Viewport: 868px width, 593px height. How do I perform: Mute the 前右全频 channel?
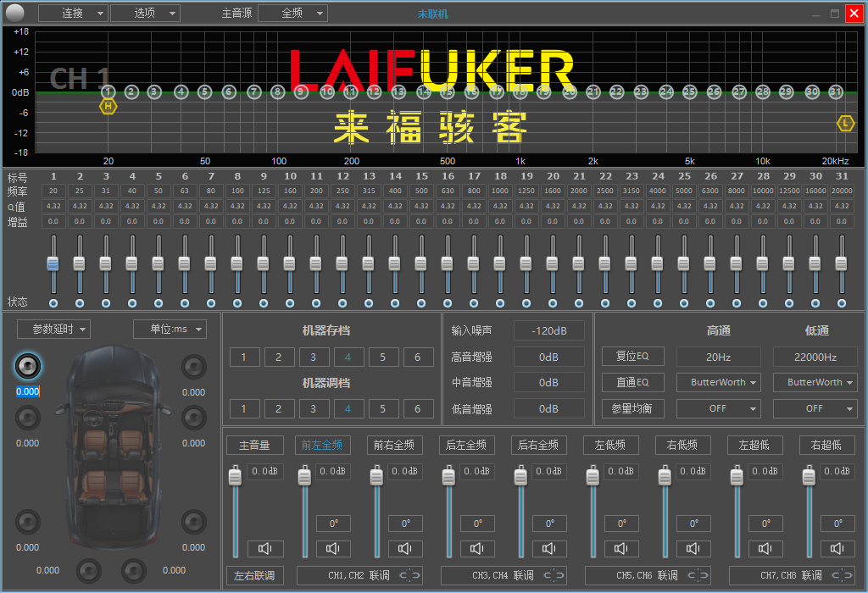[x=405, y=548]
